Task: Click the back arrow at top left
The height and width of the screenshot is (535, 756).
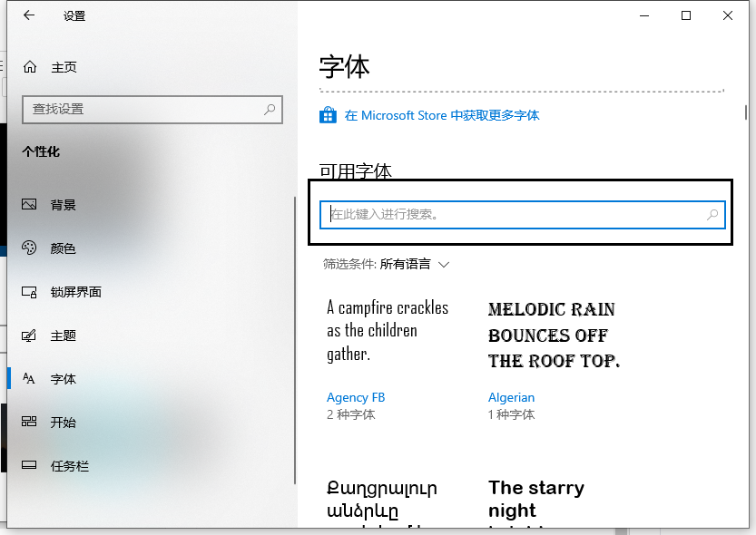Action: 28,15
